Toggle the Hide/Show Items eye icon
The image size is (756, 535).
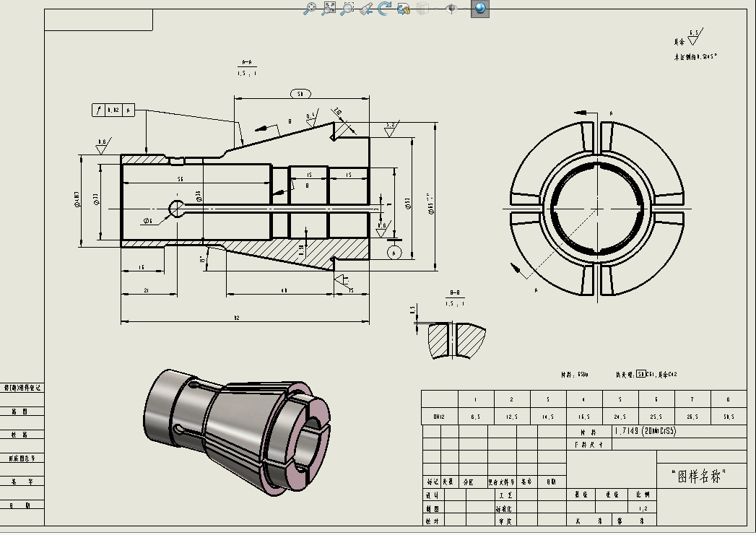451,8
